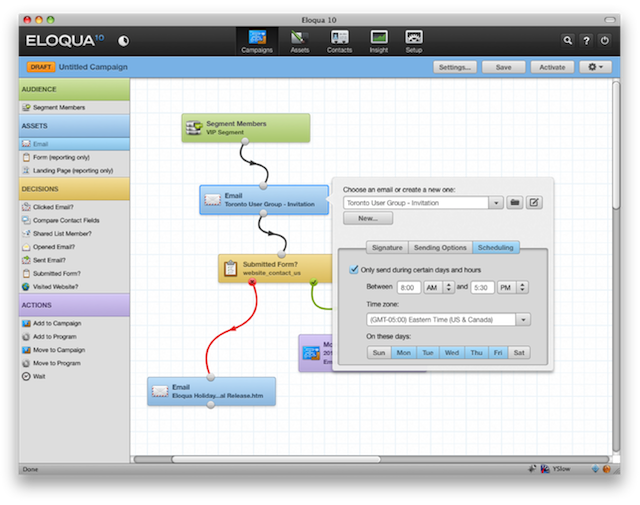This screenshot has width=640, height=505.
Task: Choose Submitted Form? decision in sidebar
Action: [x=74, y=273]
